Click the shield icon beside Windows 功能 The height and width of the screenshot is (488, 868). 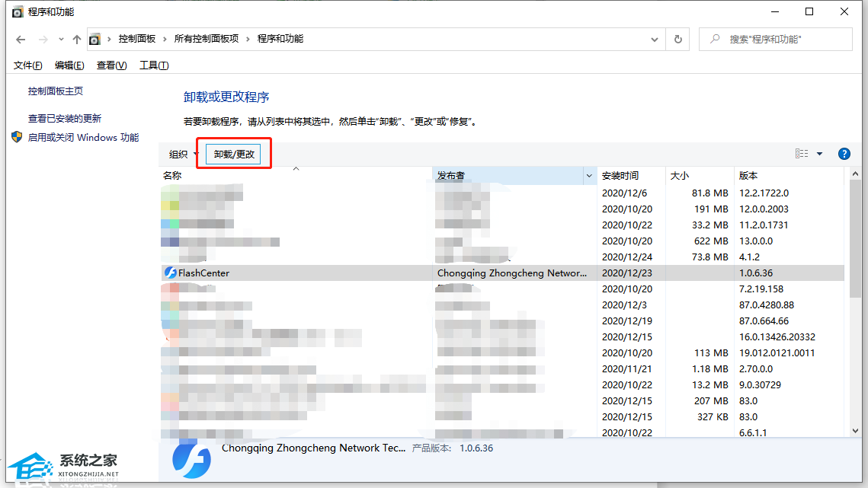click(x=17, y=137)
